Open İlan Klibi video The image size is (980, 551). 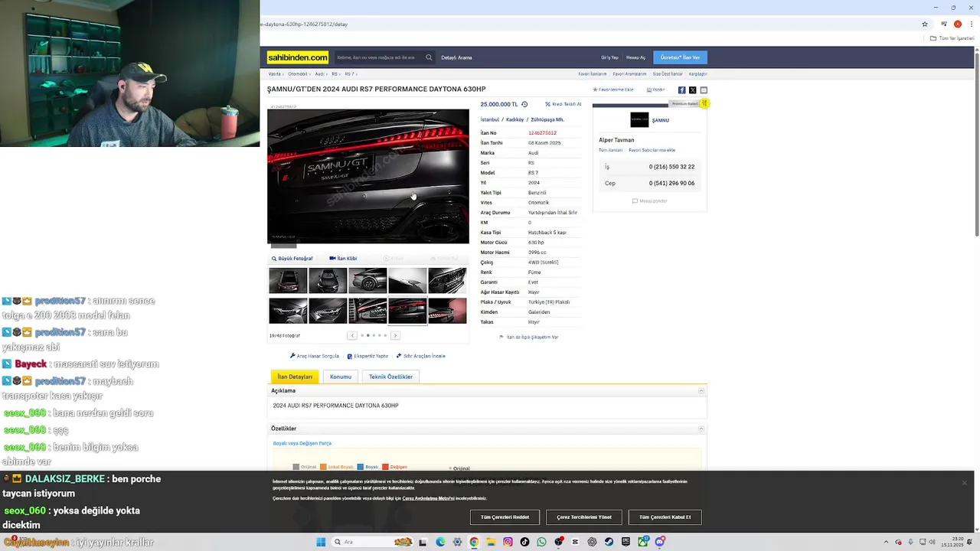343,259
